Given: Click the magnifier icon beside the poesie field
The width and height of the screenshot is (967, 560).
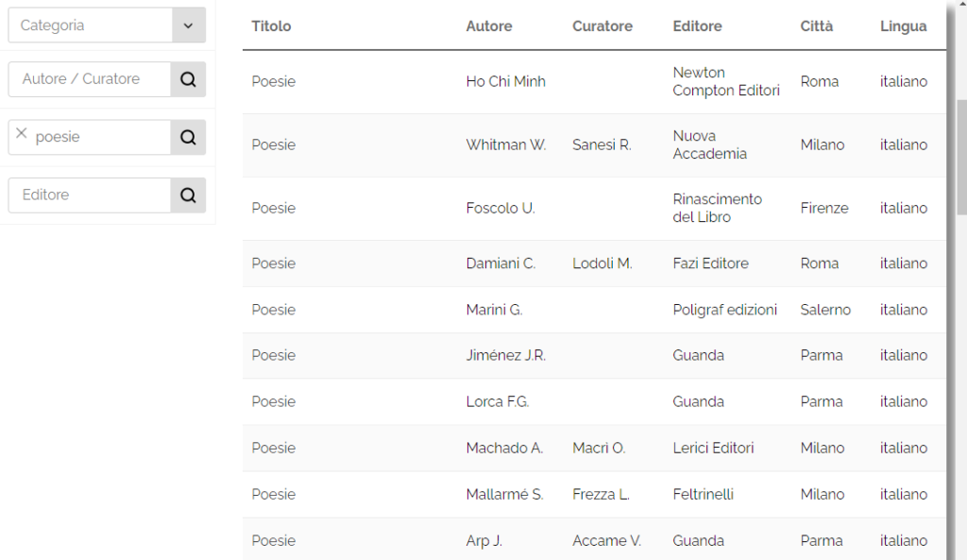Looking at the screenshot, I should click(188, 137).
